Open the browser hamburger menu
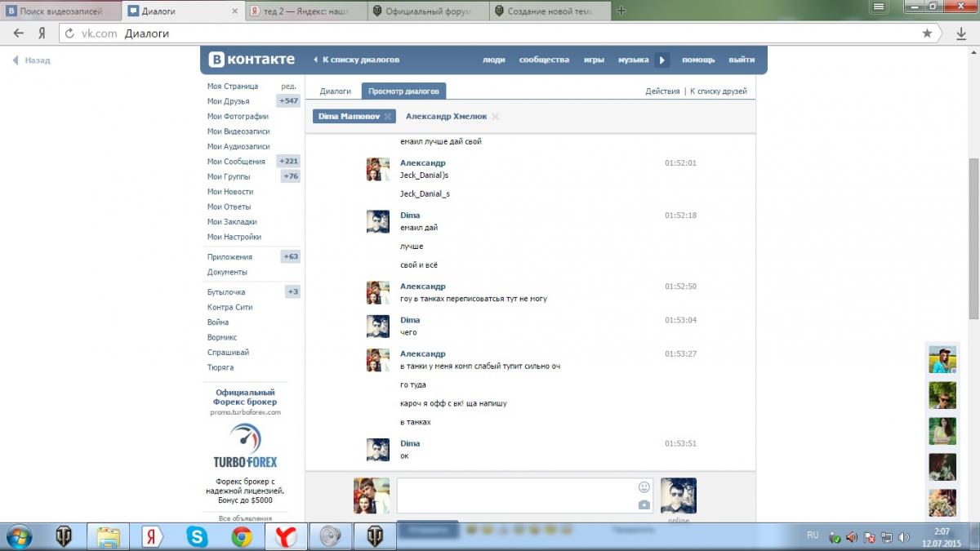The image size is (980, 551). [x=879, y=7]
